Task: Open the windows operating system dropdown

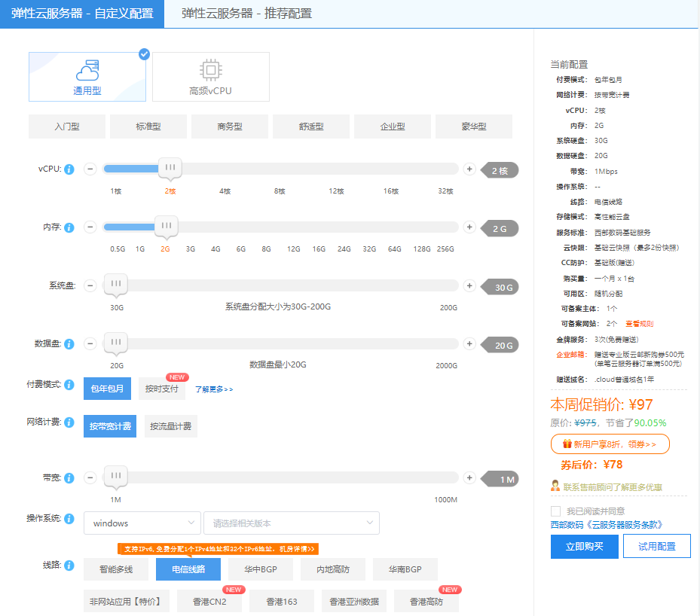Action: pos(142,523)
